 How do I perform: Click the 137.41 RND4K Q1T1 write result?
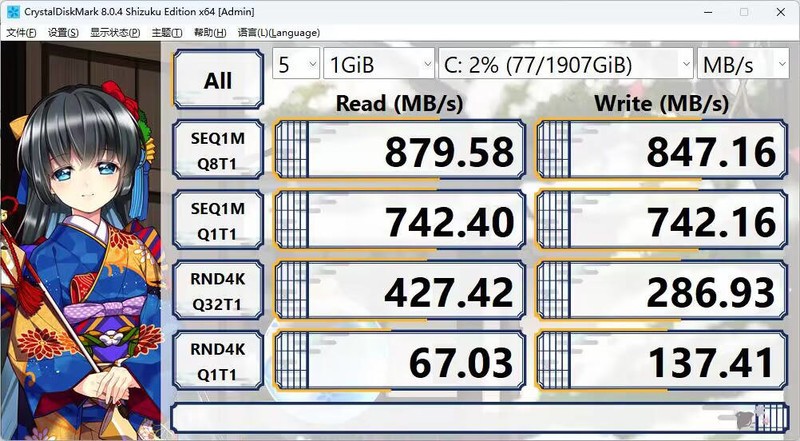click(x=662, y=361)
